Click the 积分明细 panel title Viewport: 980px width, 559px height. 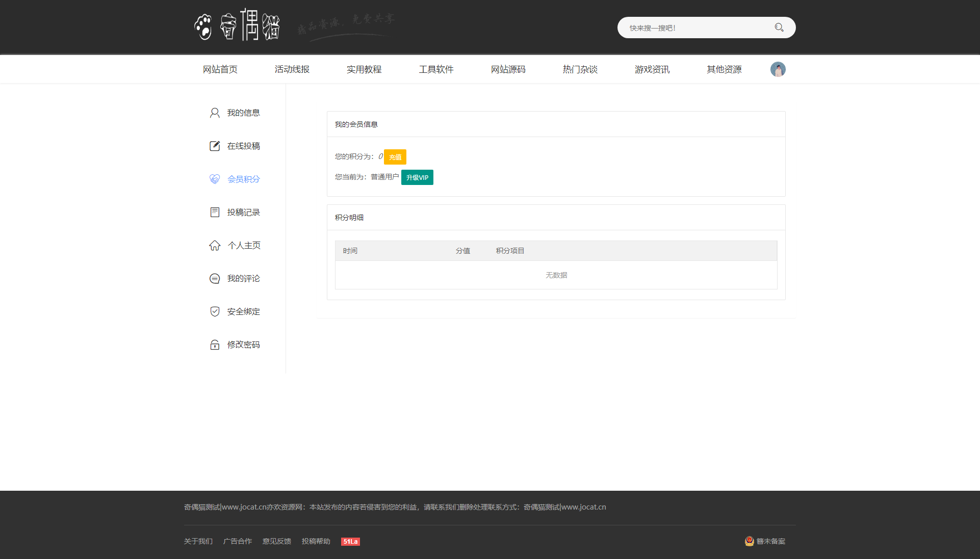[x=349, y=218]
